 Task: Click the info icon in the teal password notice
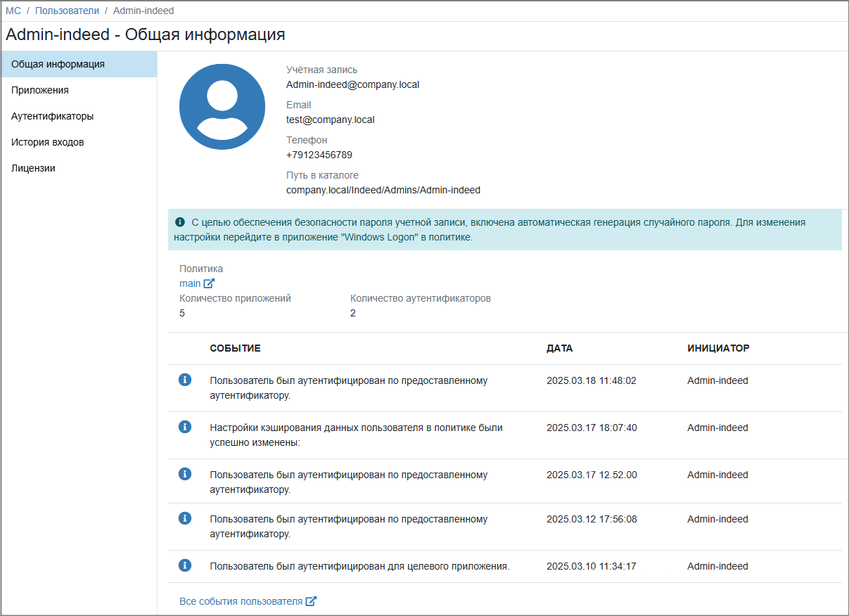click(180, 222)
